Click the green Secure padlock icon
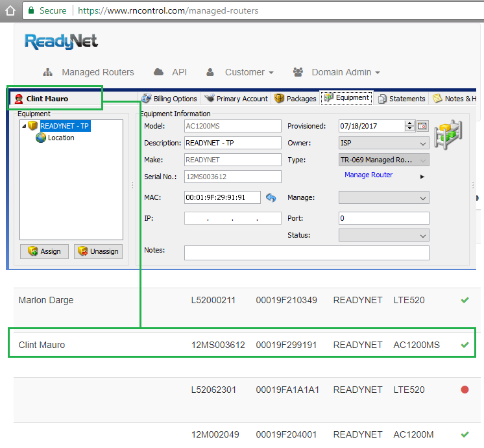The height and width of the screenshot is (448, 484). 31,10
